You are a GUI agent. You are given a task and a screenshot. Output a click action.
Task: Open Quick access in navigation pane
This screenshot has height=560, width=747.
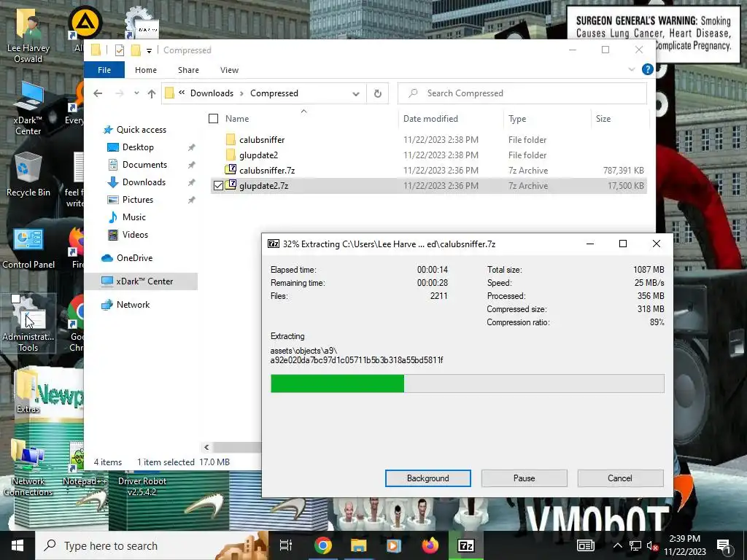141,130
